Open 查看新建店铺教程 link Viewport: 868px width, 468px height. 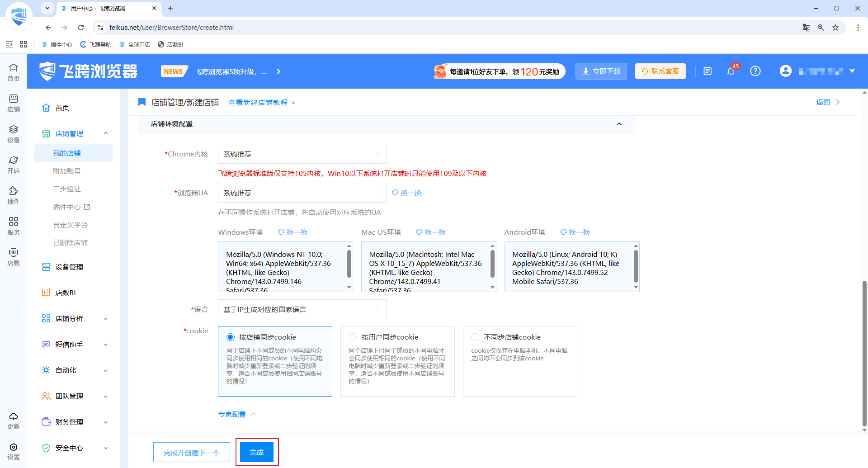tap(262, 103)
